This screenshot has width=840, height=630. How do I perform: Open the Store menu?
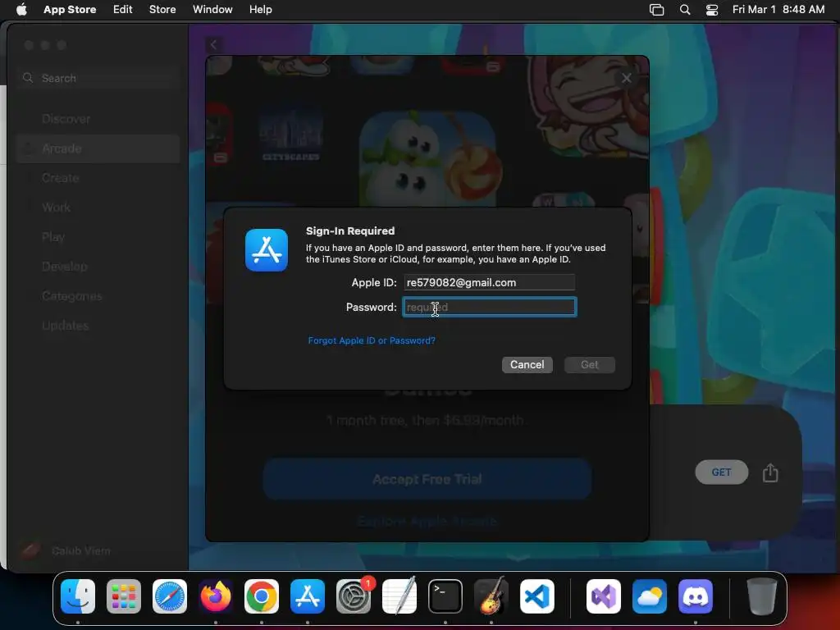pos(162,9)
